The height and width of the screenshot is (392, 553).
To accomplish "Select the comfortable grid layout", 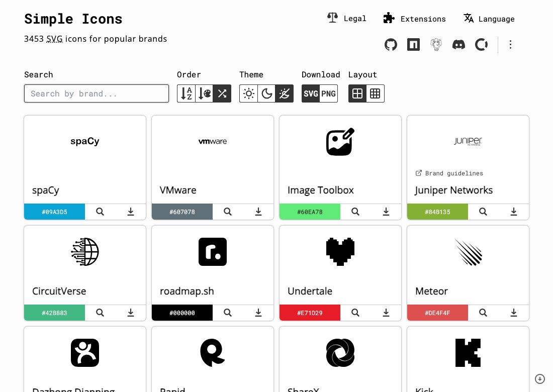I will point(357,93).
